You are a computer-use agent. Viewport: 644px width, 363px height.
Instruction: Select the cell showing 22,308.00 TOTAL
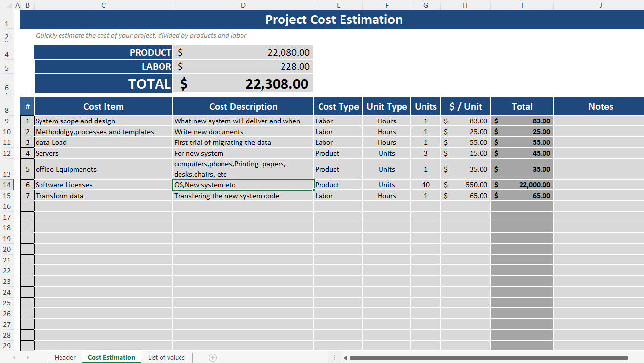(x=243, y=83)
